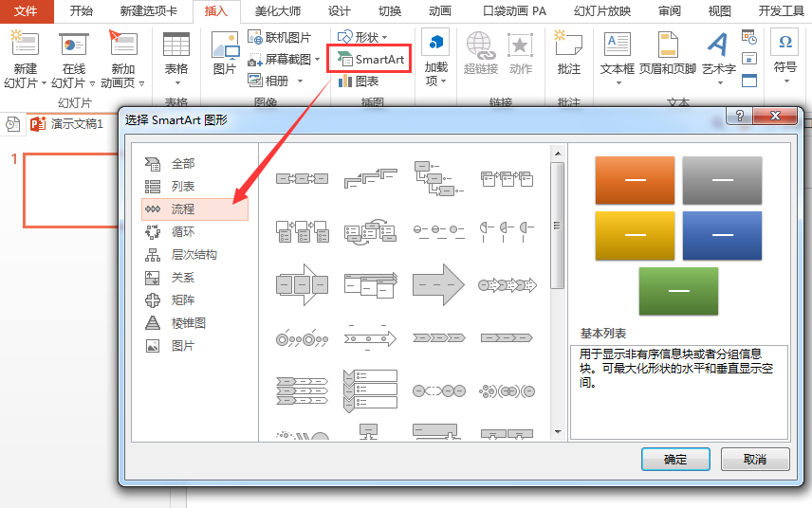The image size is (812, 508).
Task: Expand the Shapes (形状) dropdown arrow
Action: (384, 37)
